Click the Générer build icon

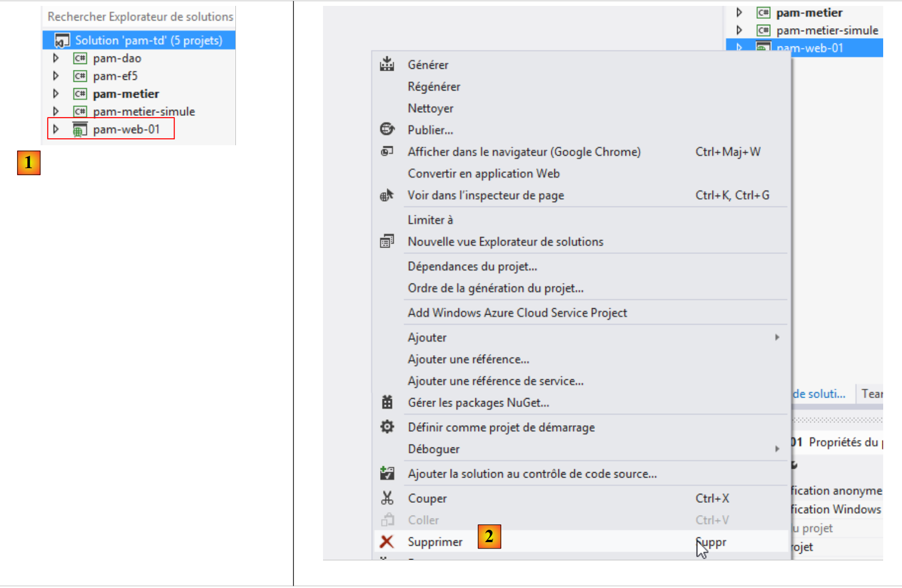[387, 64]
